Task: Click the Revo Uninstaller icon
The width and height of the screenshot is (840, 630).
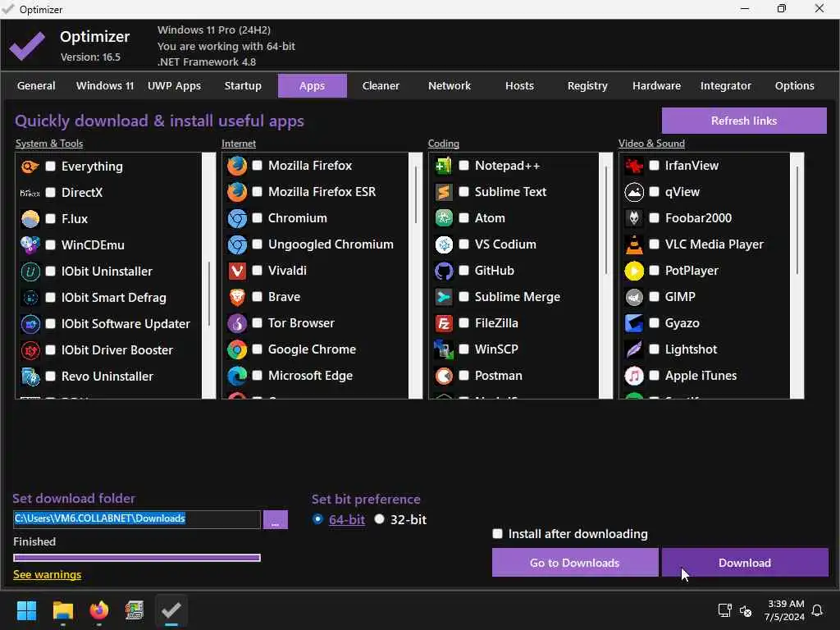Action: (x=30, y=377)
